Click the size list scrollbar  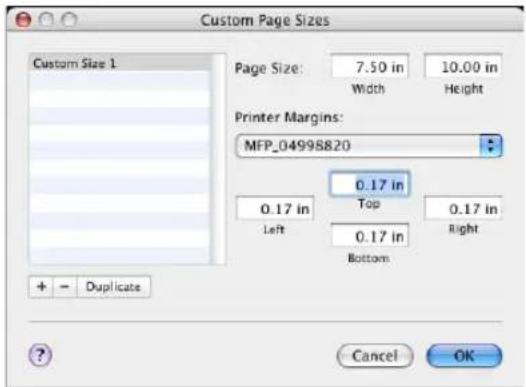click(218, 160)
